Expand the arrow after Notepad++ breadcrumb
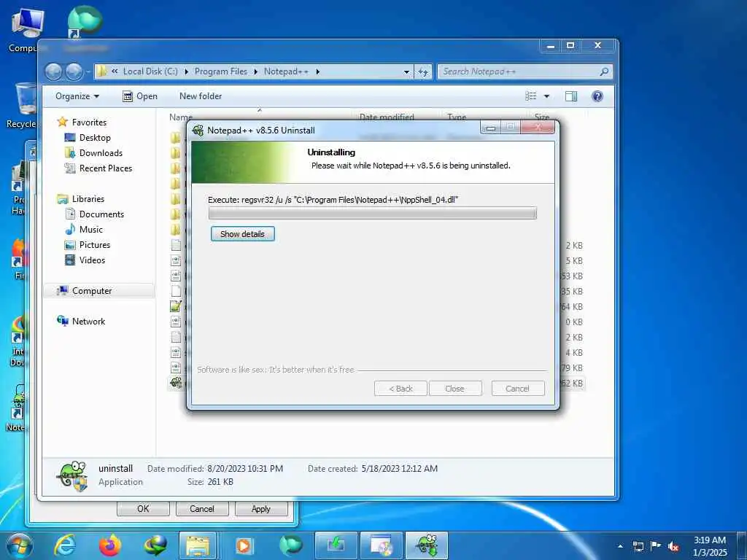 pos(317,72)
